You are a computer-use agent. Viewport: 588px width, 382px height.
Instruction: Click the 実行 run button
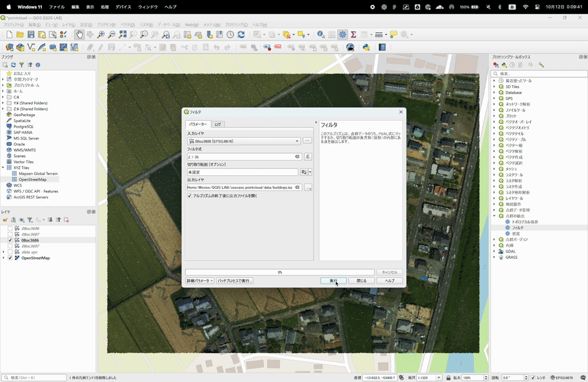pyautogui.click(x=333, y=281)
